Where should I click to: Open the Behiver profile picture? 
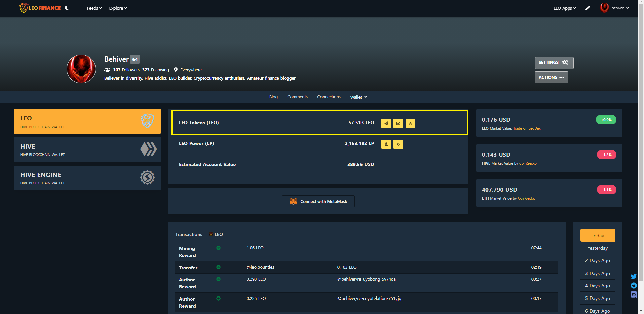(x=81, y=69)
